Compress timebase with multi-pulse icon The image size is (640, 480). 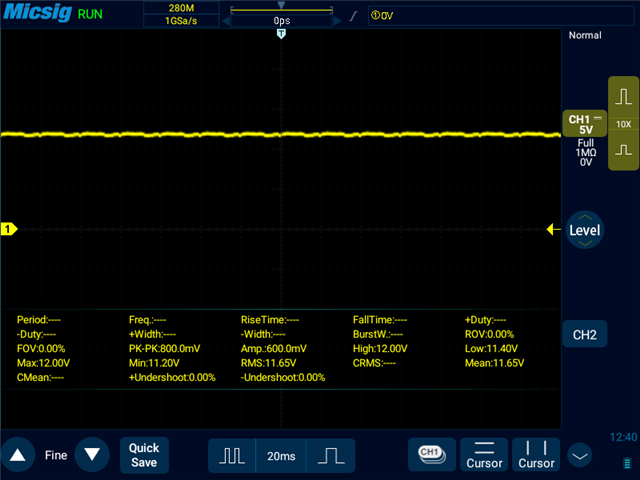[232, 456]
